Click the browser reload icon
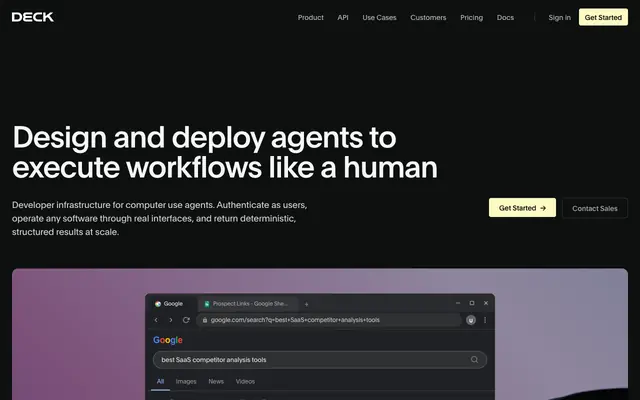 click(186, 320)
